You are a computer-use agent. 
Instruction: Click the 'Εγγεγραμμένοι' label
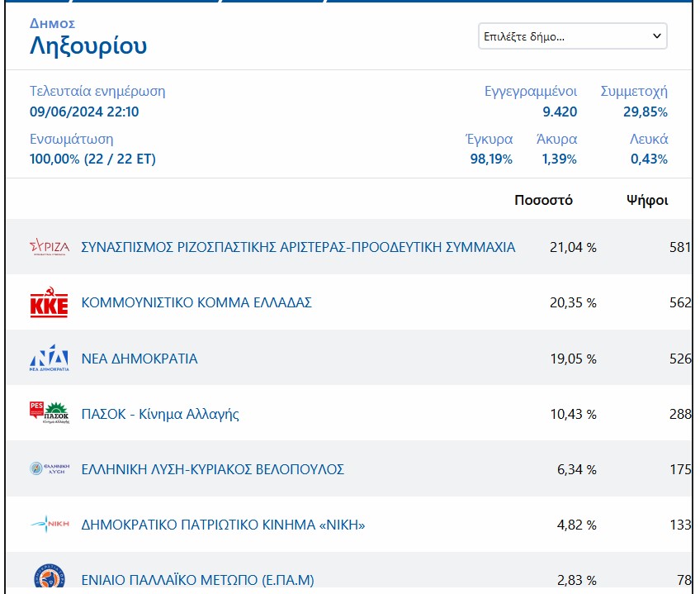click(x=531, y=92)
